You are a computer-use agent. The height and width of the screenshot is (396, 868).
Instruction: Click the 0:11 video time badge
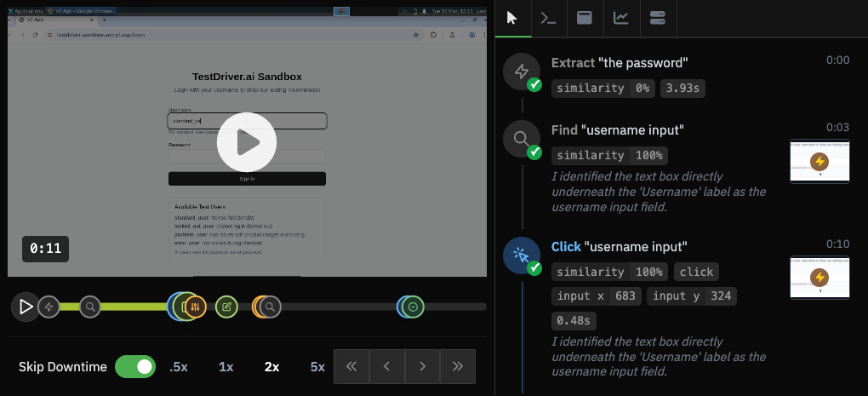point(45,250)
